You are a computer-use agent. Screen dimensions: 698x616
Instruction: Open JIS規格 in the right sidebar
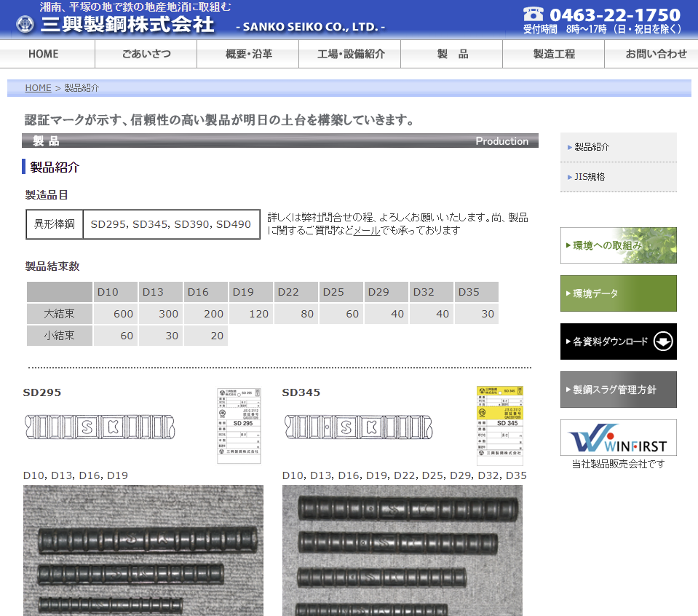619,177
